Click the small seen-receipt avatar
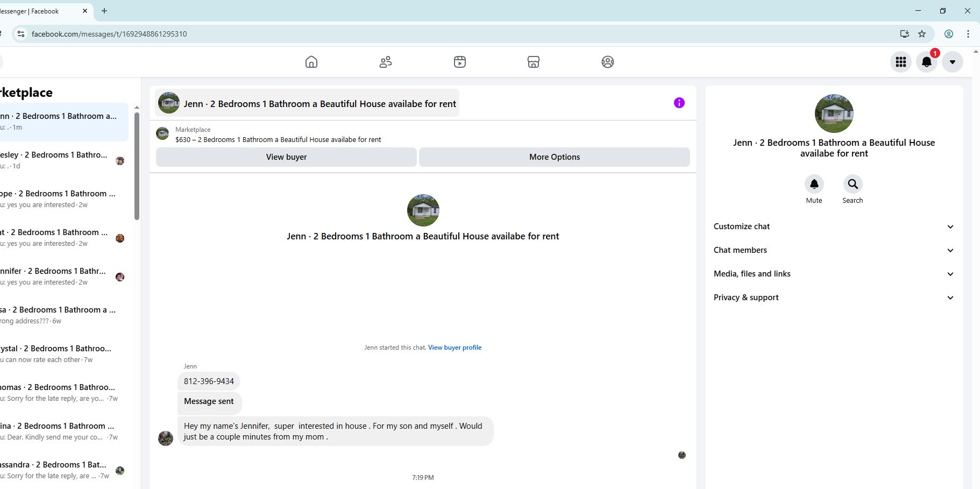Image resolution: width=980 pixels, height=489 pixels. pos(682,455)
